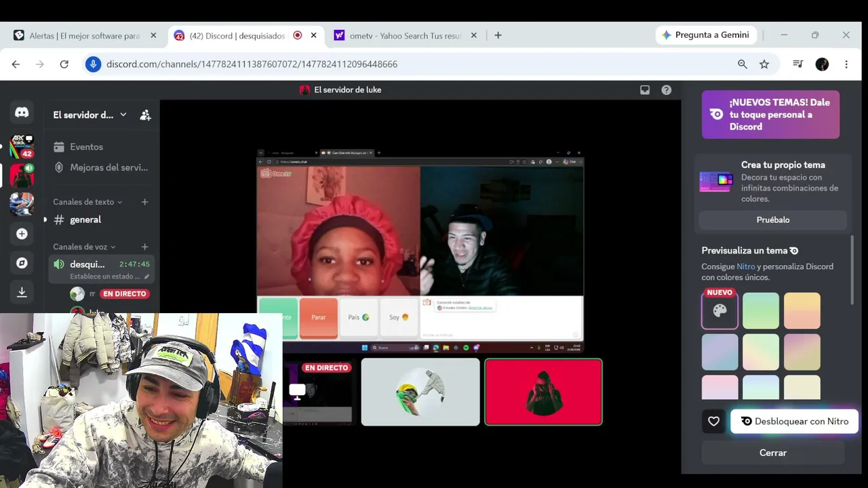Select the desqui... voice channel
The height and width of the screenshot is (488, 868).
87,264
